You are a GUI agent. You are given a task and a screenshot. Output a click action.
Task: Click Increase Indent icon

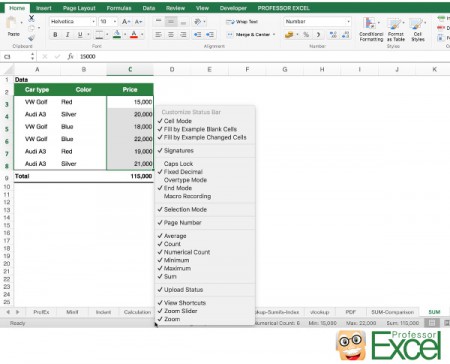point(210,34)
